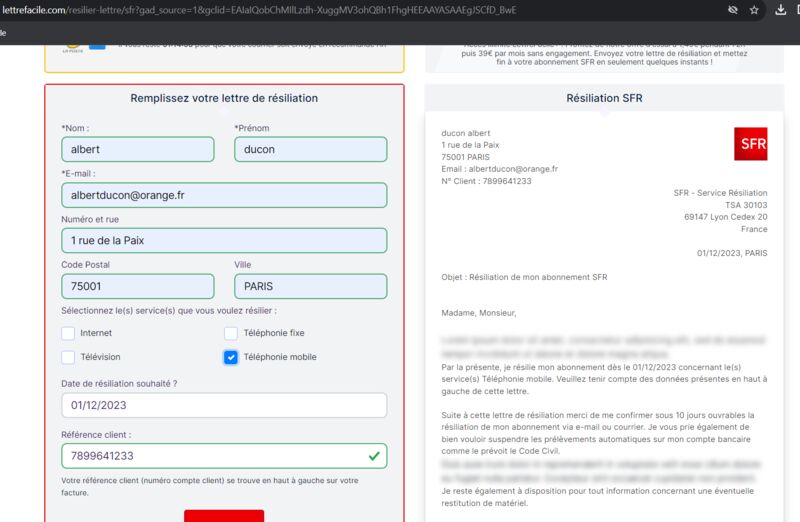
Task: Click 69147 Lyon Cedex 20 text
Action: coord(726,217)
